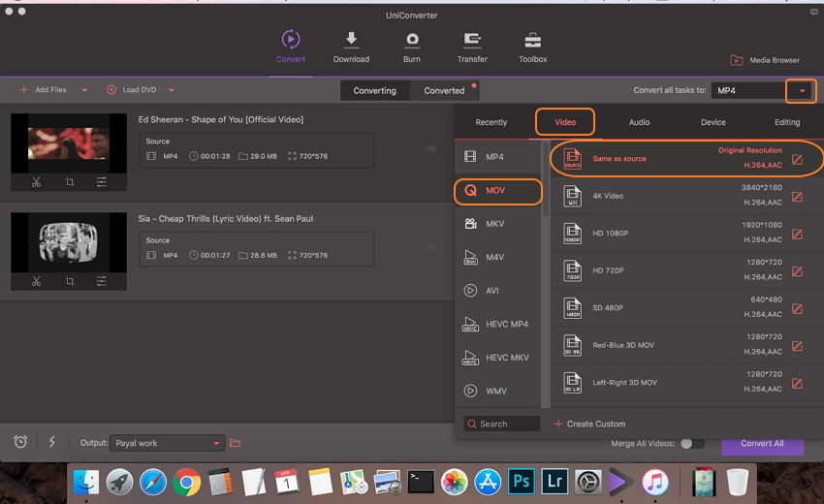The height and width of the screenshot is (504, 824).
Task: Open effects settings for Ed Sheeran video
Action: [102, 182]
